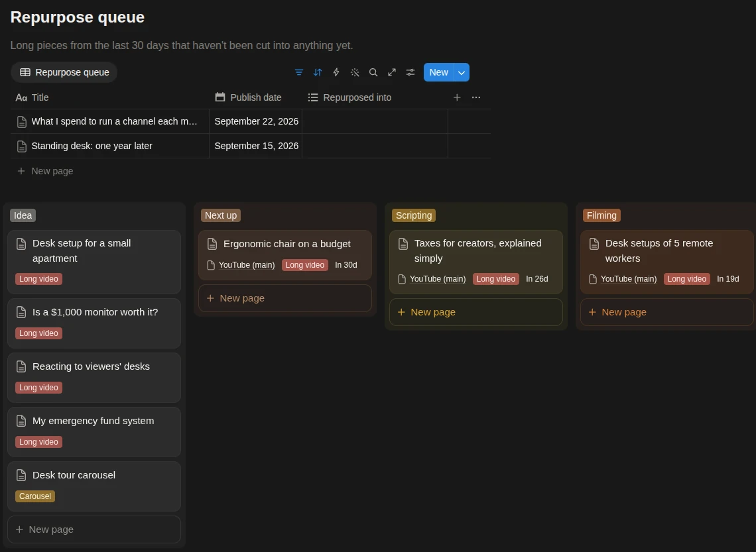This screenshot has width=756, height=552.
Task: Open automations lightning bolt icon
Action: click(336, 72)
